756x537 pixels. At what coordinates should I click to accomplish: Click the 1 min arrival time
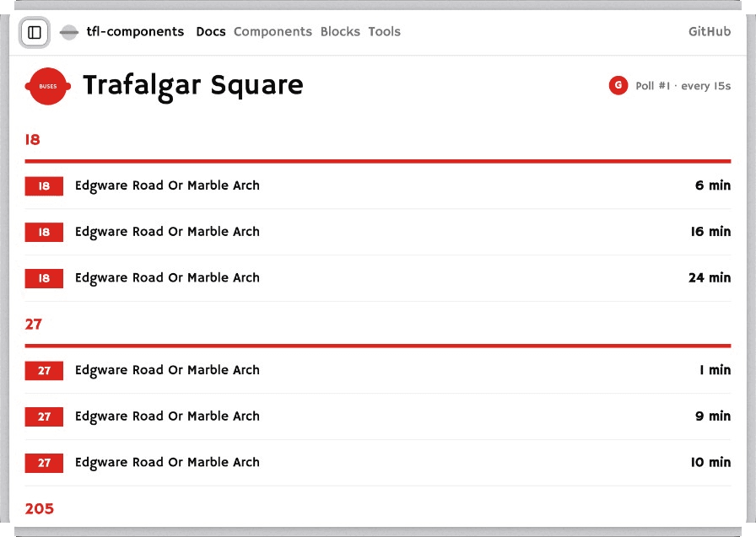coord(715,370)
